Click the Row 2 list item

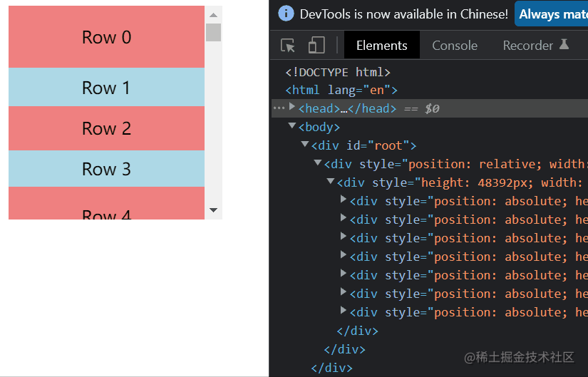[106, 128]
